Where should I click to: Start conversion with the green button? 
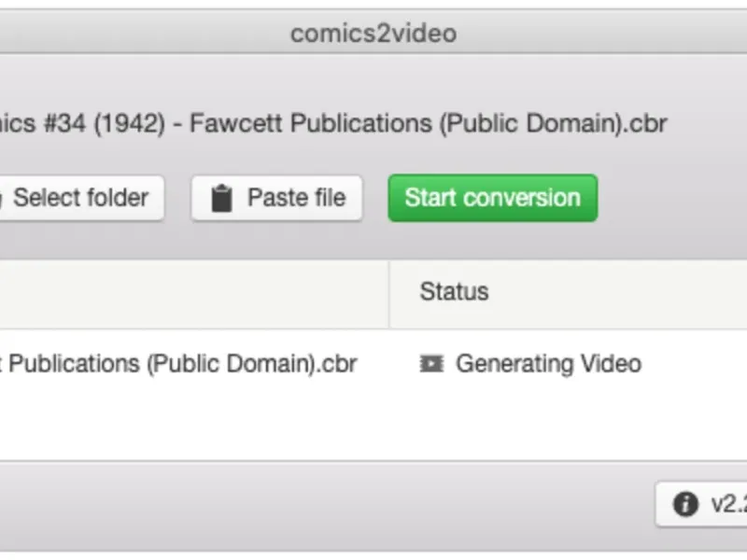click(x=492, y=198)
